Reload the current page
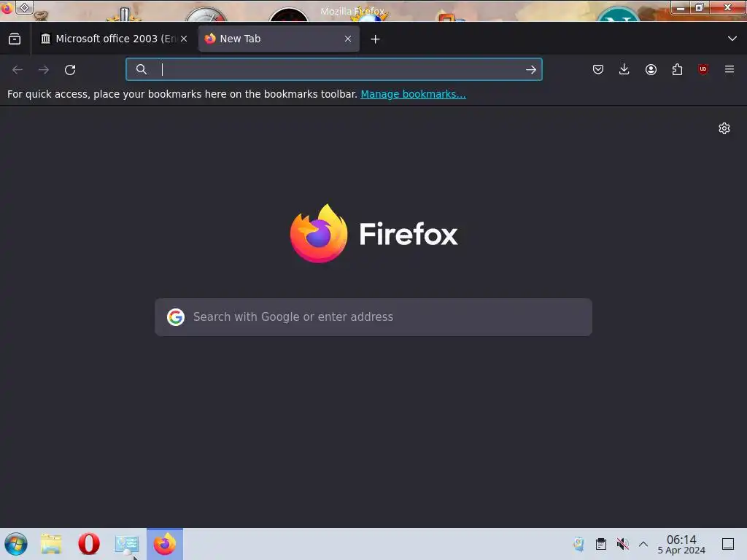The height and width of the screenshot is (560, 747). 70,69
